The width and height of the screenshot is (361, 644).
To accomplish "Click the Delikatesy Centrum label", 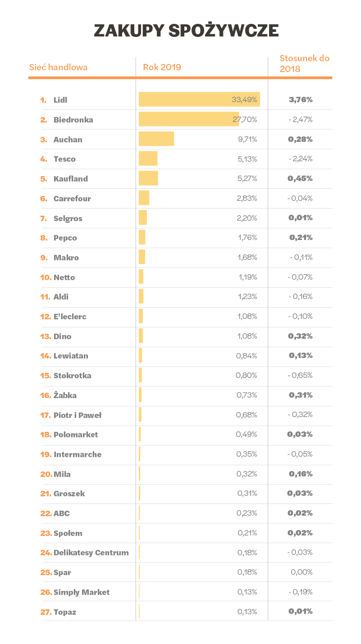I will click(91, 553).
